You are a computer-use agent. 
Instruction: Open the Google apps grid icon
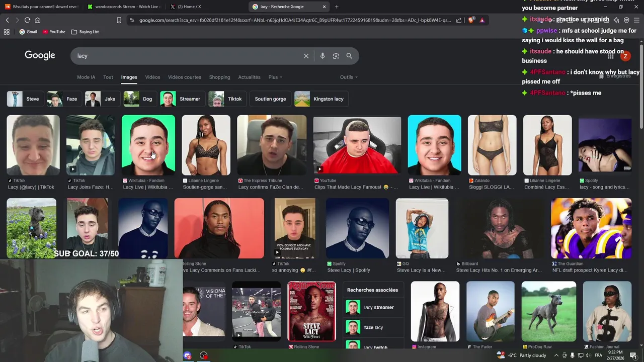(x=610, y=56)
